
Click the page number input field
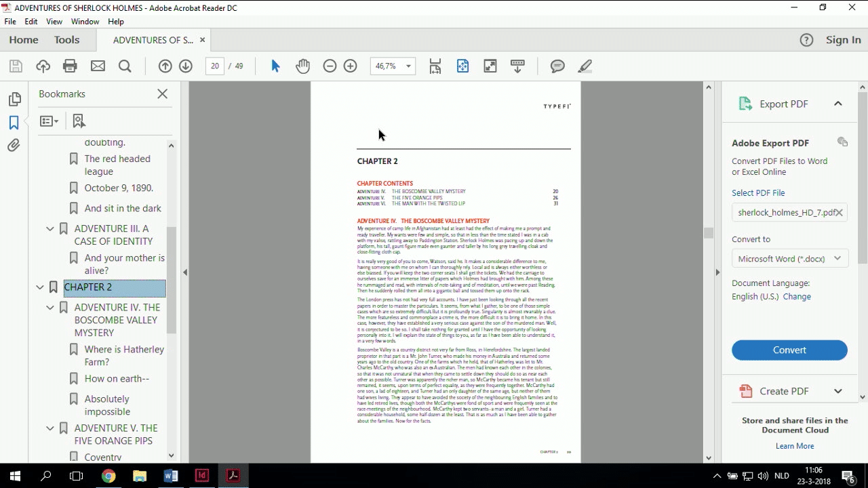coord(215,66)
